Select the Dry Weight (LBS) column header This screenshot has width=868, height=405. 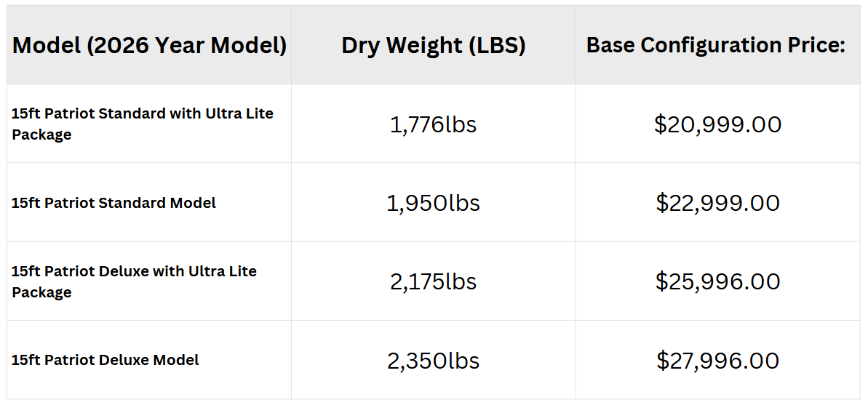[434, 45]
